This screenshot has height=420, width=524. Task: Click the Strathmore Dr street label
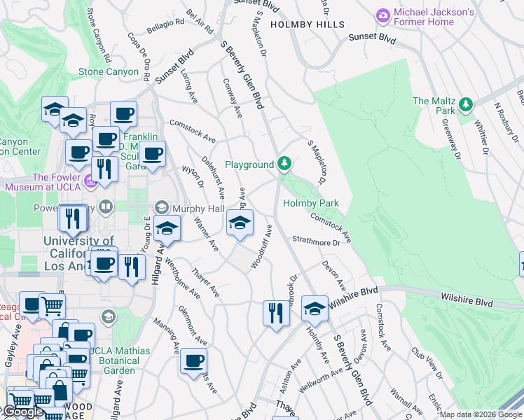[316, 241]
